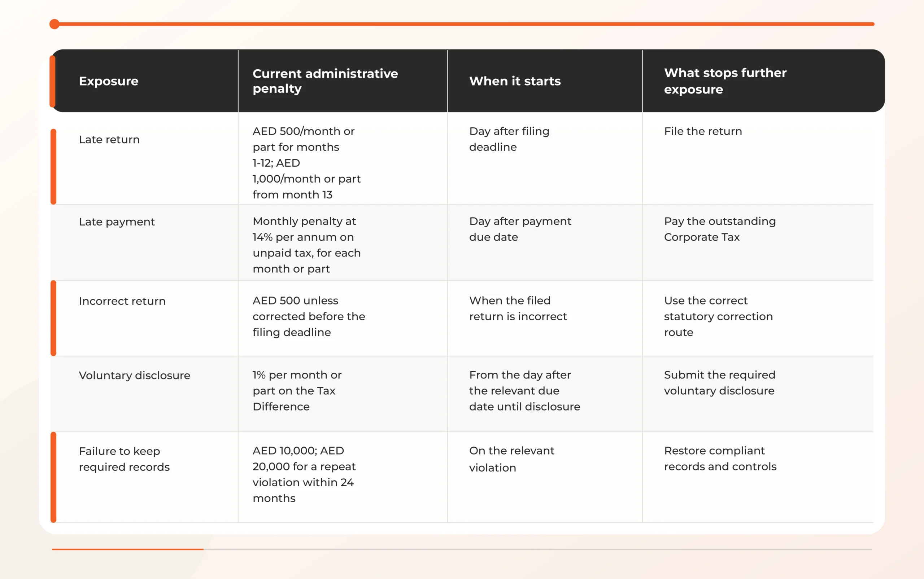Select the 14% per annum penalty cell

[306, 245]
